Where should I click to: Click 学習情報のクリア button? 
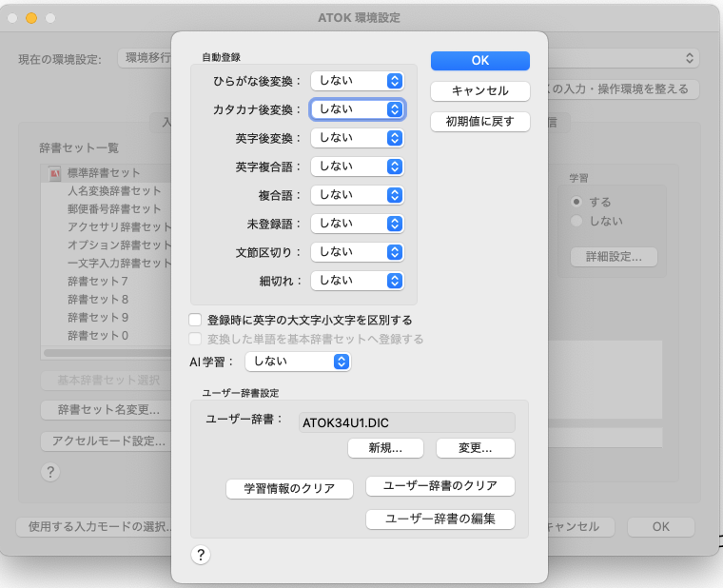point(289,488)
